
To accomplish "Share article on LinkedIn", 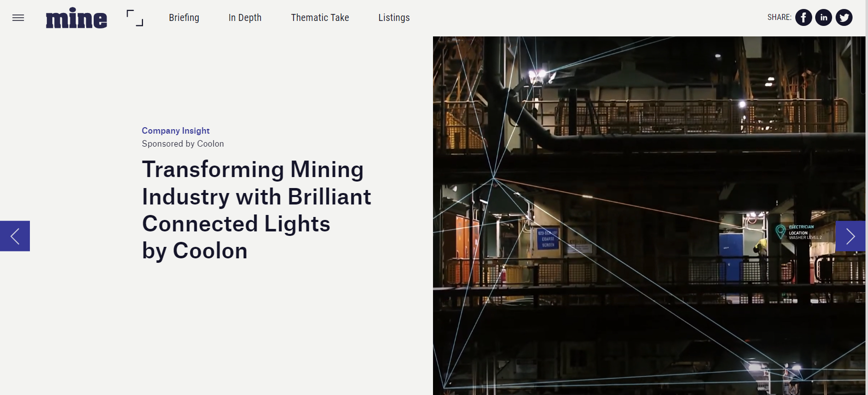I will (x=824, y=17).
